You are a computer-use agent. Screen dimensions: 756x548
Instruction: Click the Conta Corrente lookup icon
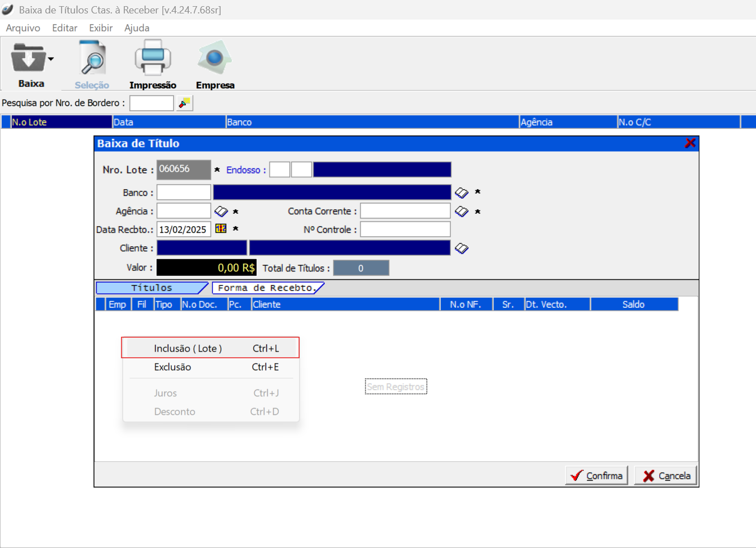[461, 211]
